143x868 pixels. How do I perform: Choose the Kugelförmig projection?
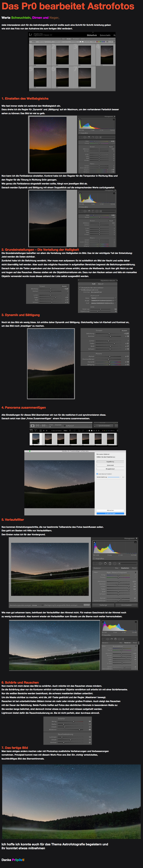point(110,462)
